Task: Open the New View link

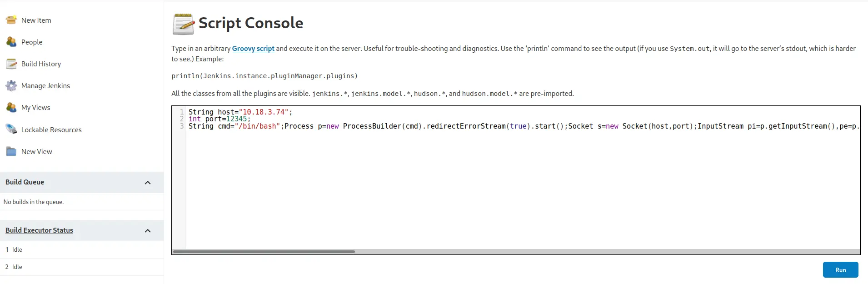Action: tap(37, 151)
